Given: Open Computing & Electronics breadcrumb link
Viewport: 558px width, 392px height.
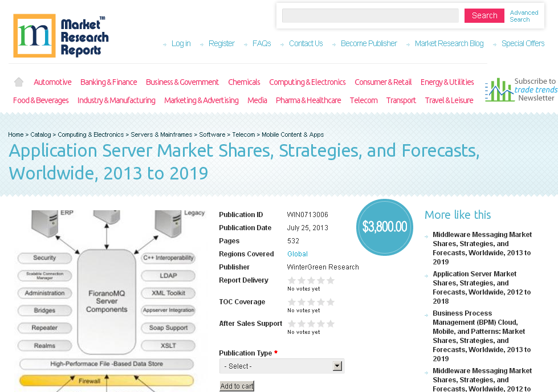Looking at the screenshot, I should click(91, 134).
